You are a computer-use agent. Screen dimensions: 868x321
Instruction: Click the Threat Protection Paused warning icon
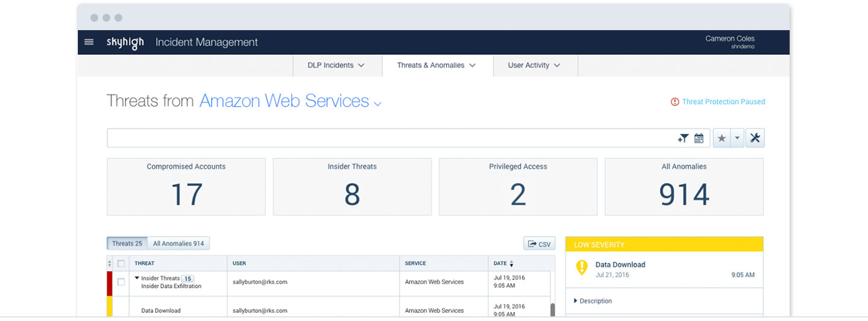click(x=675, y=102)
